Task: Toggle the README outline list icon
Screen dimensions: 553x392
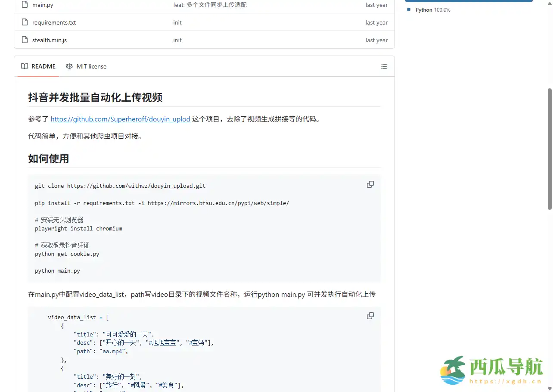Action: [383, 66]
